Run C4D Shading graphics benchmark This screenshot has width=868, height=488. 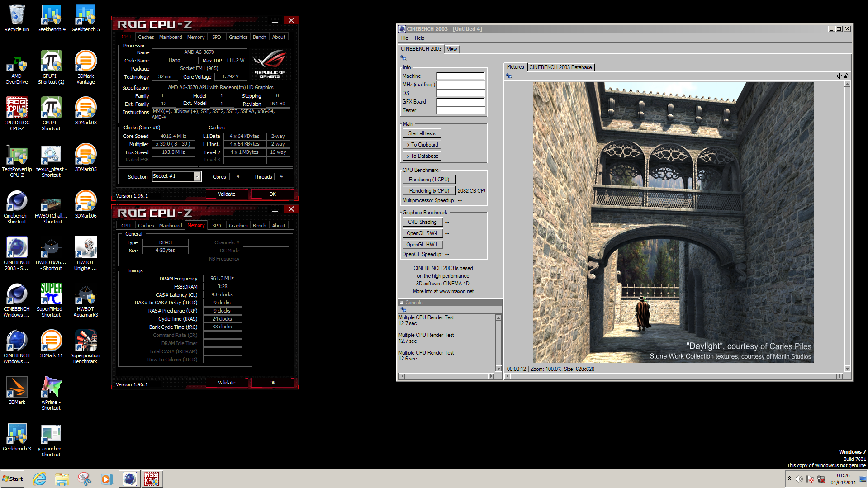pos(422,222)
